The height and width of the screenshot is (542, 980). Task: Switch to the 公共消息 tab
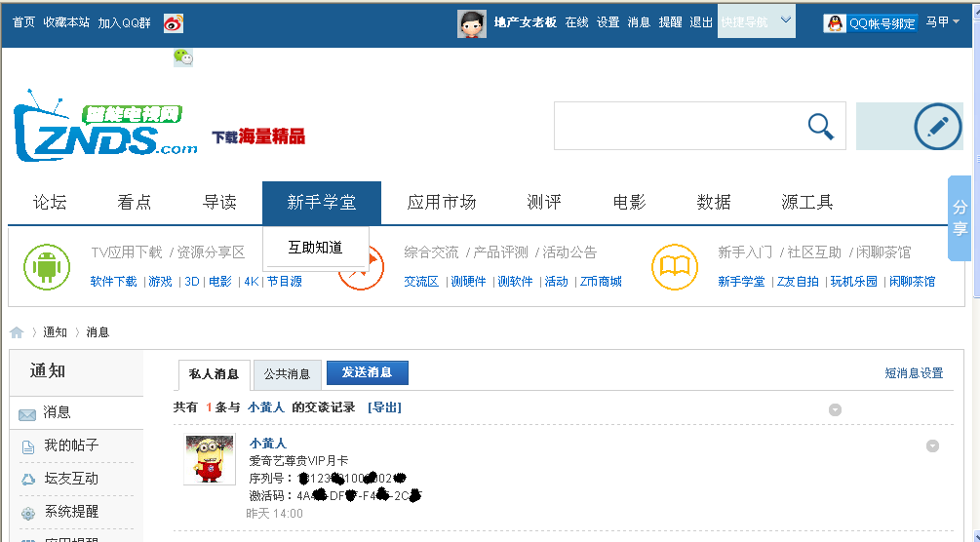coord(287,374)
